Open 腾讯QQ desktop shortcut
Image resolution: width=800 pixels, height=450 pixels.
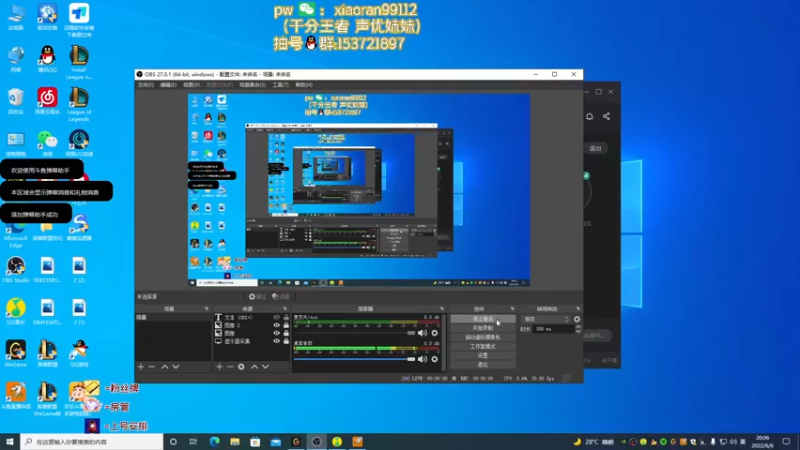47,60
